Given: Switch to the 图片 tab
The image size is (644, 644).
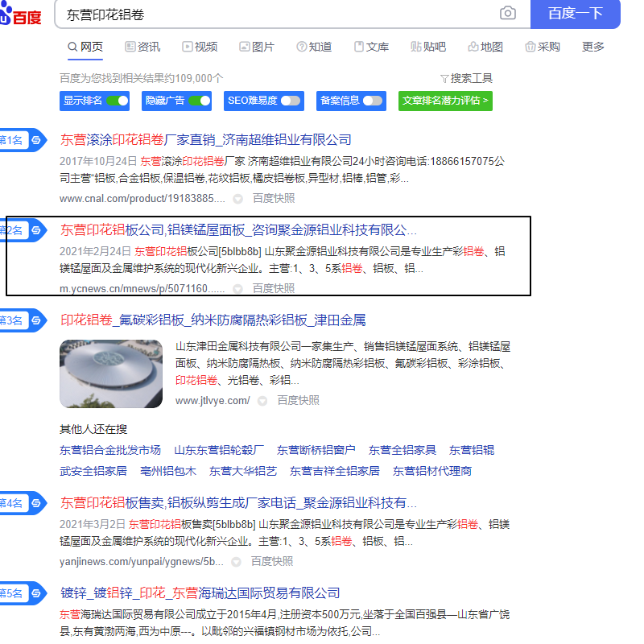Looking at the screenshot, I should pos(257,47).
